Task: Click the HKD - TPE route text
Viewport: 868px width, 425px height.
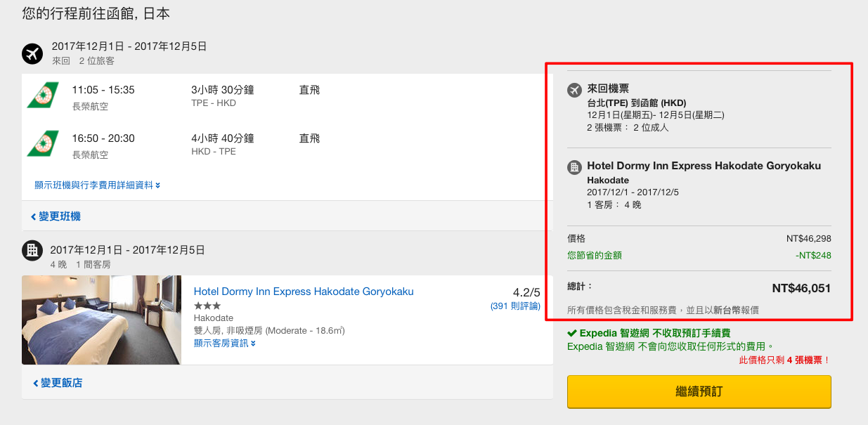Action: (x=214, y=152)
